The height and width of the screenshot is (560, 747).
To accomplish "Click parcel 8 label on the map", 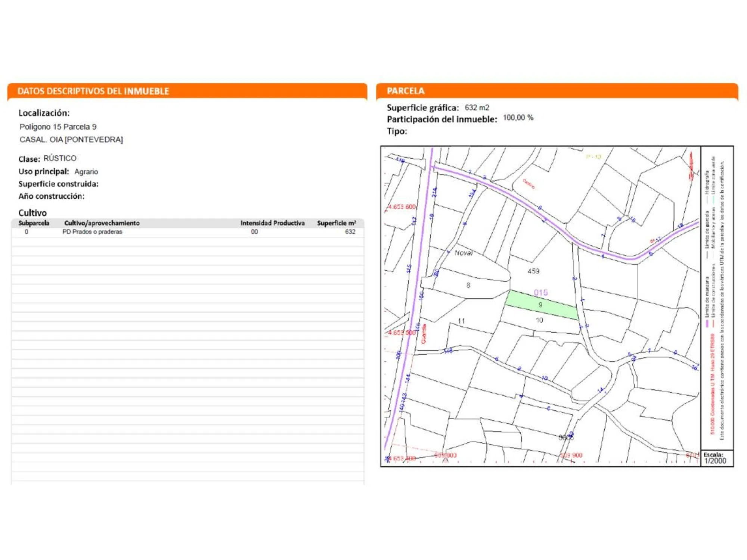I will click(468, 286).
